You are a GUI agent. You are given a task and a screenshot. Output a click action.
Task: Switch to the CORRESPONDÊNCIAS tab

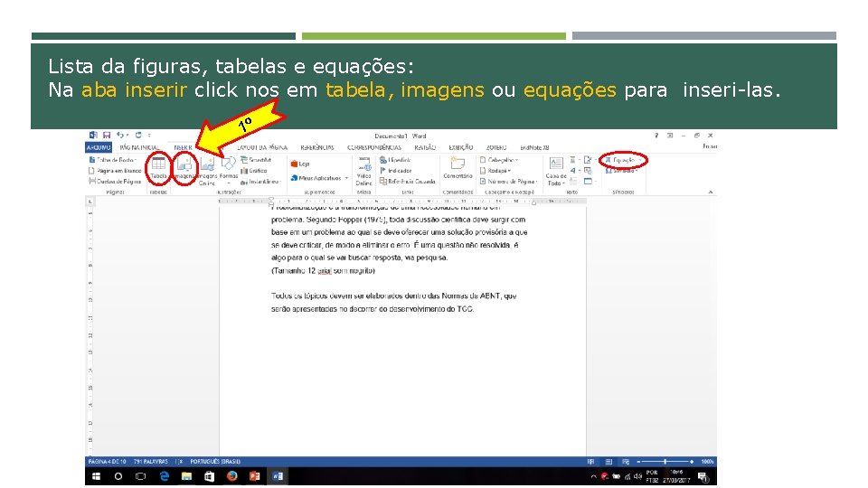pyautogui.click(x=374, y=147)
